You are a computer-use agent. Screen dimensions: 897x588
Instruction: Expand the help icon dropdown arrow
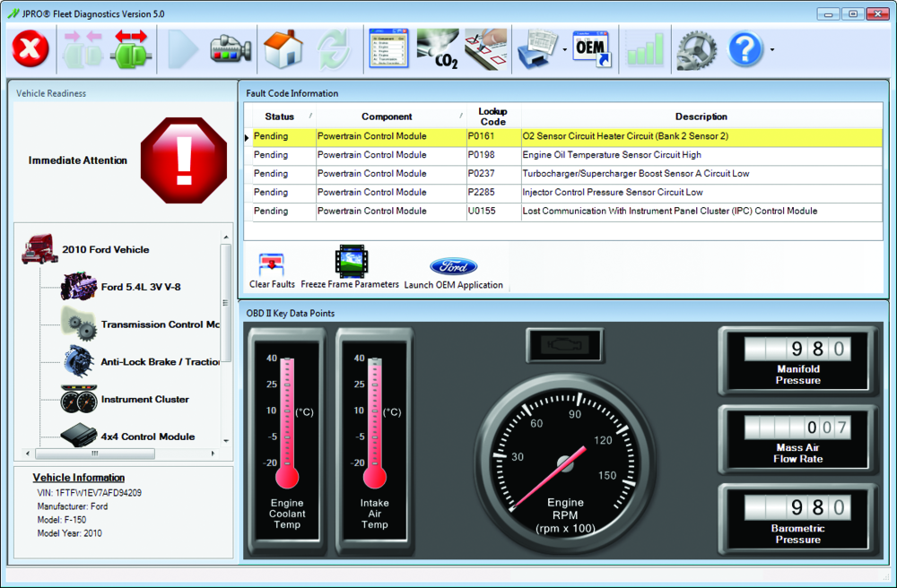[x=772, y=50]
